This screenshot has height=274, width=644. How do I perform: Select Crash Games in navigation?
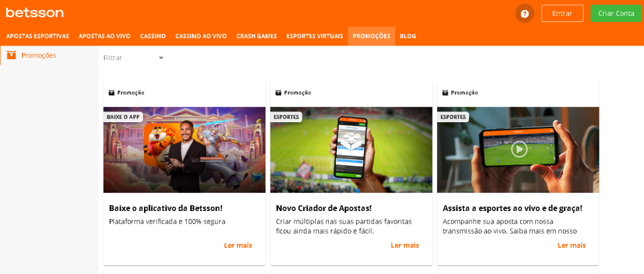257,36
